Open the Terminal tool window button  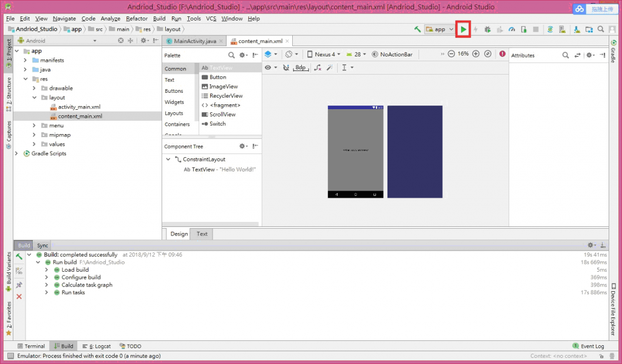click(32, 346)
